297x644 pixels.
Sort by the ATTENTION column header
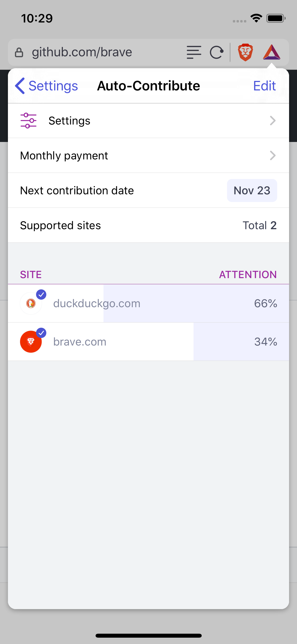pos(248,275)
